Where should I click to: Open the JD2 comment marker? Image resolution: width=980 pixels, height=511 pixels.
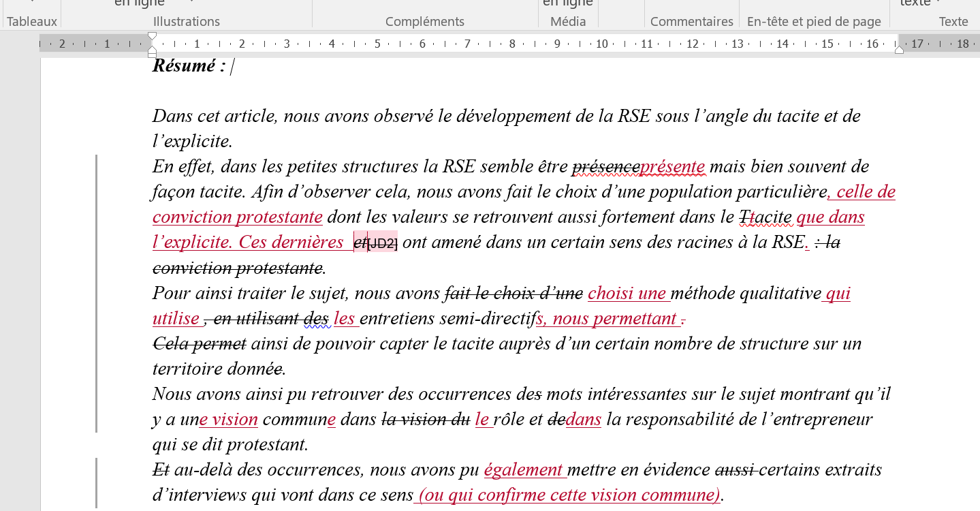point(382,243)
